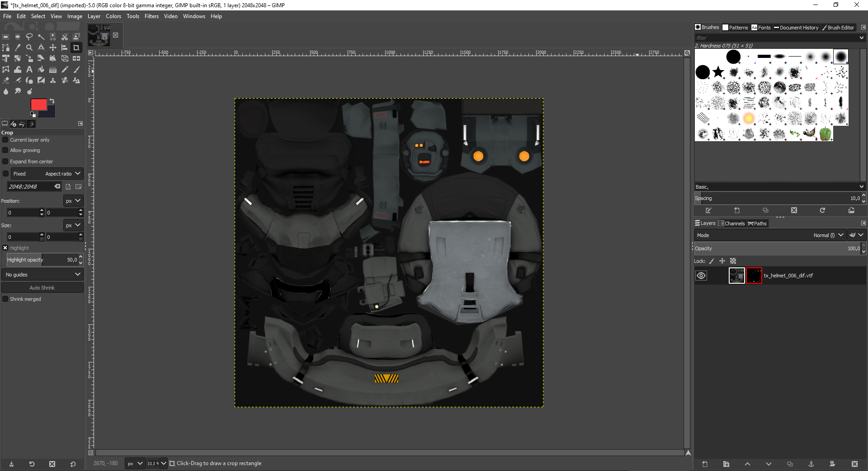The height and width of the screenshot is (471, 868).
Task: Switch to the Channels tab
Action: [731, 224]
